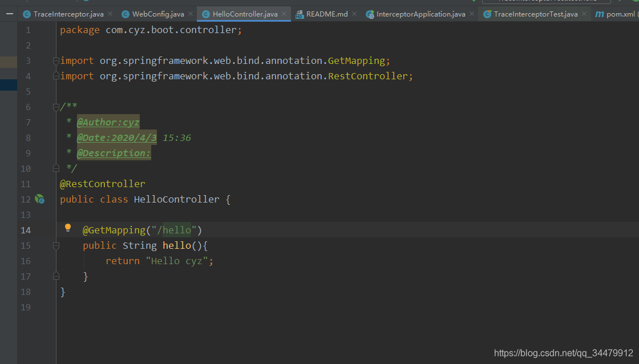The width and height of the screenshot is (639, 364).
Task: Click the 15:36 time in the comment
Action: tap(176, 137)
